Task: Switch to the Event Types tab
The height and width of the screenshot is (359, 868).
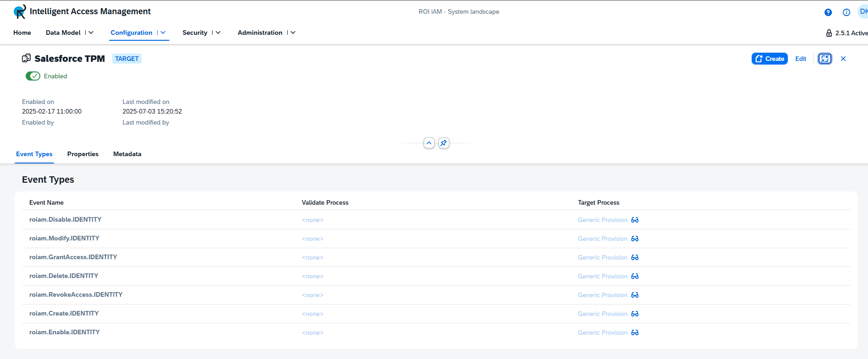Action: pos(34,154)
